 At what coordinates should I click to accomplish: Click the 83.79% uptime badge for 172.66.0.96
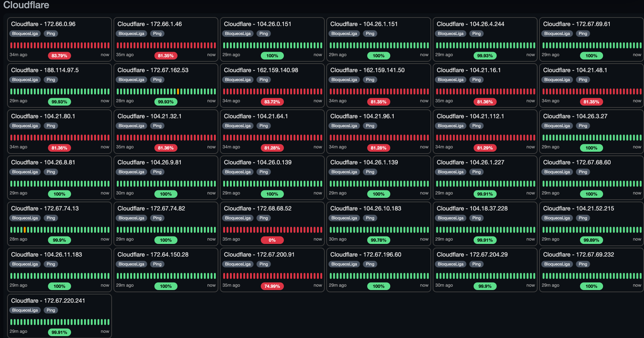point(59,55)
